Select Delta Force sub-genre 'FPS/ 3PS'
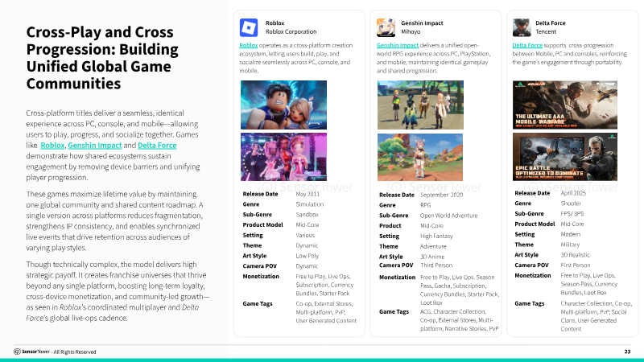This screenshot has width=644, height=362. (x=572, y=213)
